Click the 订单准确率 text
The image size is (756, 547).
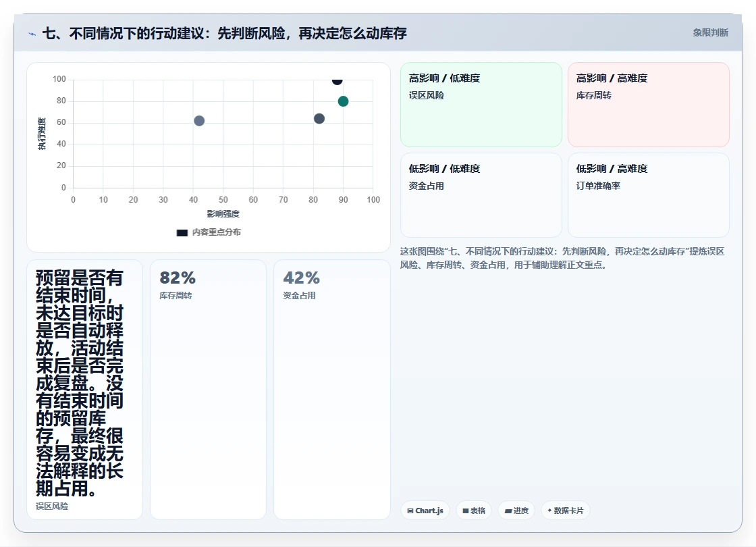tap(598, 186)
